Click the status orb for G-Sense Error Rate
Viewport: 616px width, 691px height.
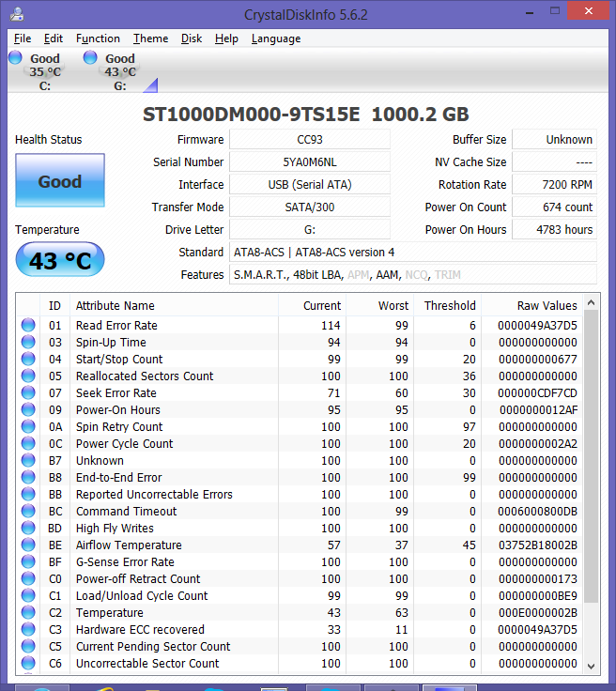click(28, 561)
